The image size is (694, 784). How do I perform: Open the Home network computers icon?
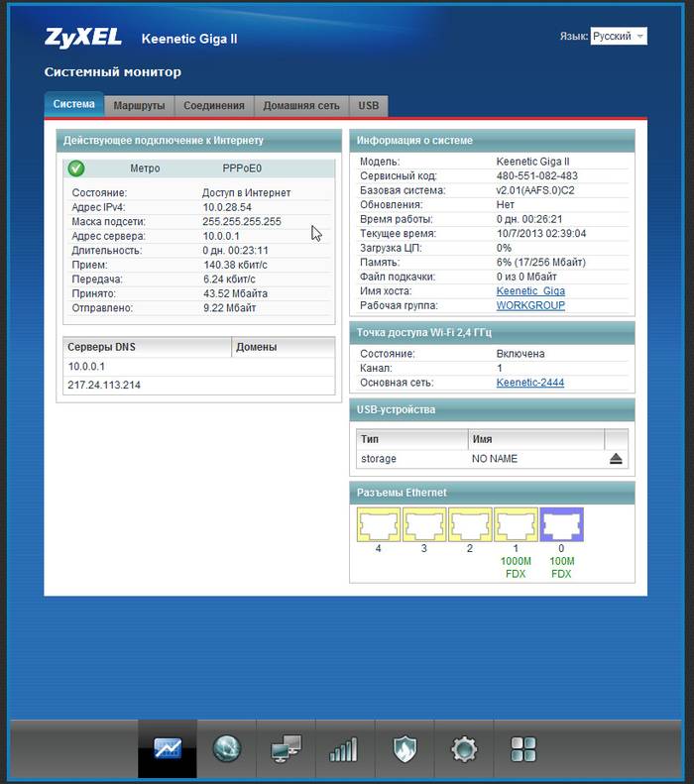click(286, 748)
